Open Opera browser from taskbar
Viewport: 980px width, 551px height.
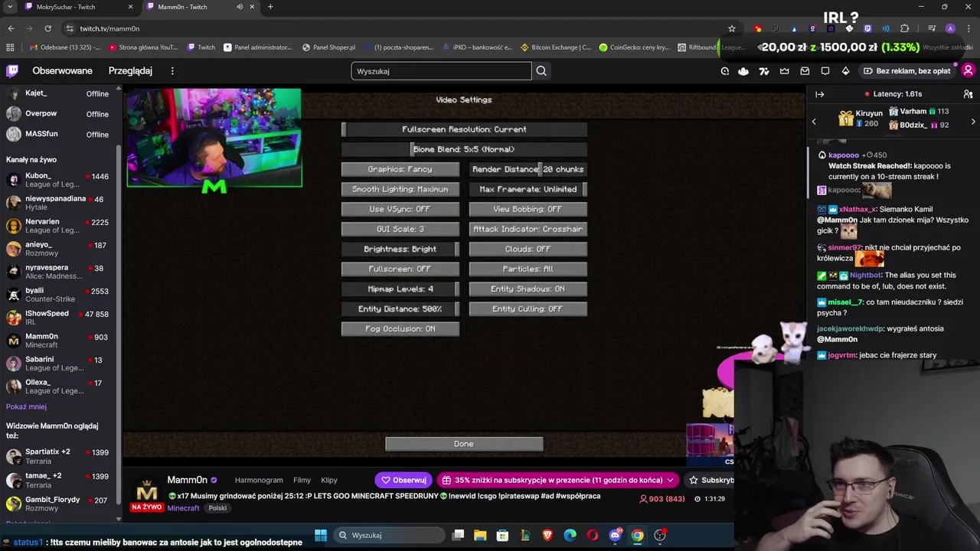(593, 535)
